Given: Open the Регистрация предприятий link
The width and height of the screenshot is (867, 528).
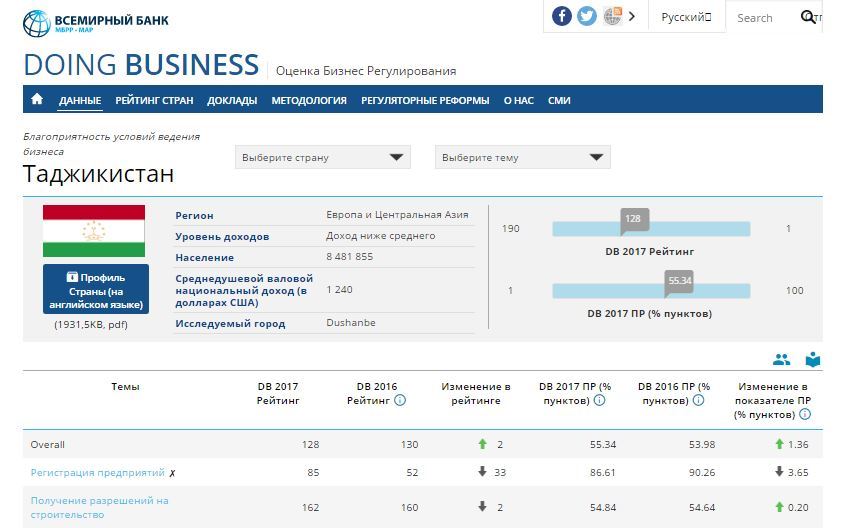Looking at the screenshot, I should 97,472.
